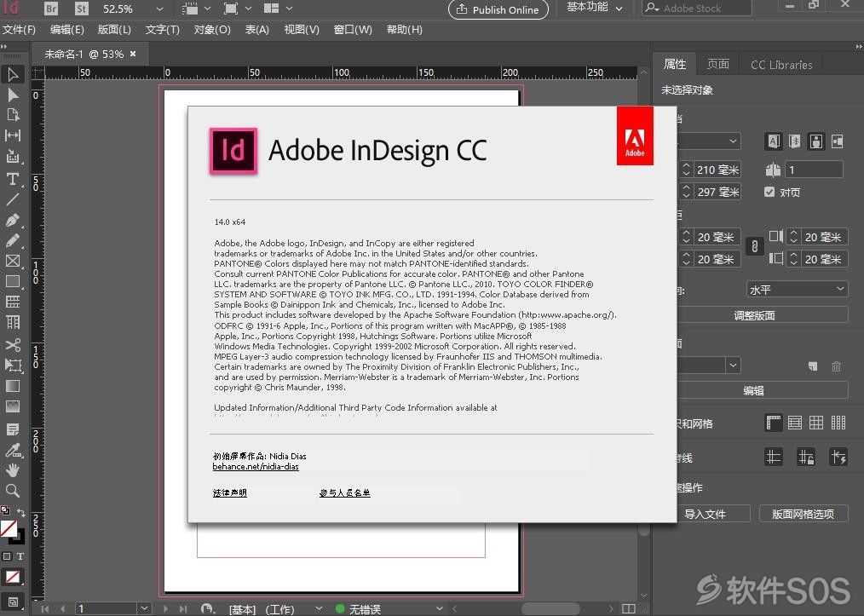Select the Direct Selection tool

point(13,95)
